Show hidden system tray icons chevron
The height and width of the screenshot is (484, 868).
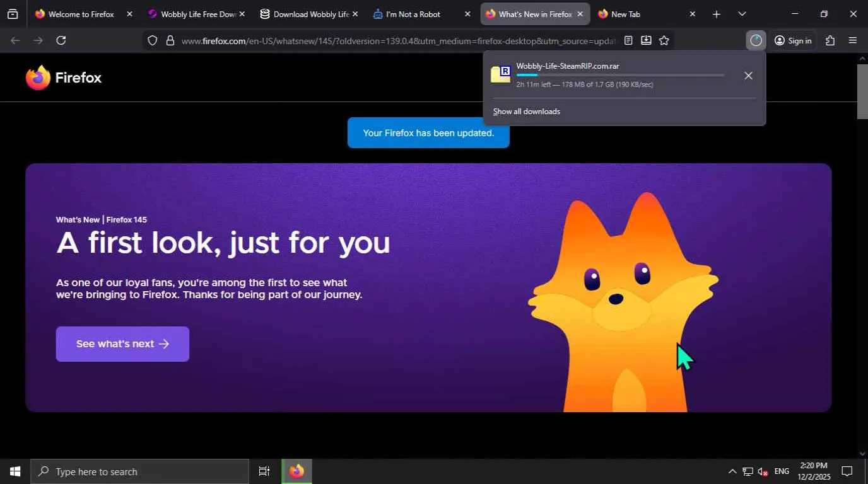[732, 471]
